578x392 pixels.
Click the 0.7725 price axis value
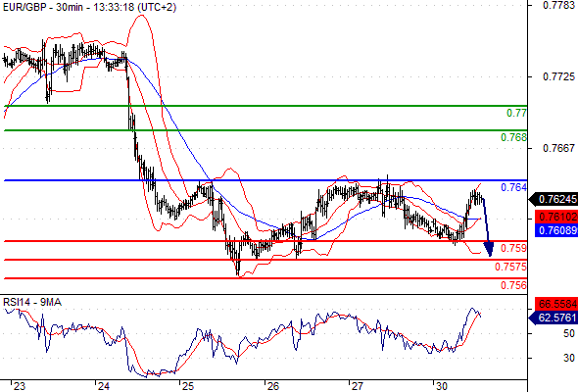558,76
